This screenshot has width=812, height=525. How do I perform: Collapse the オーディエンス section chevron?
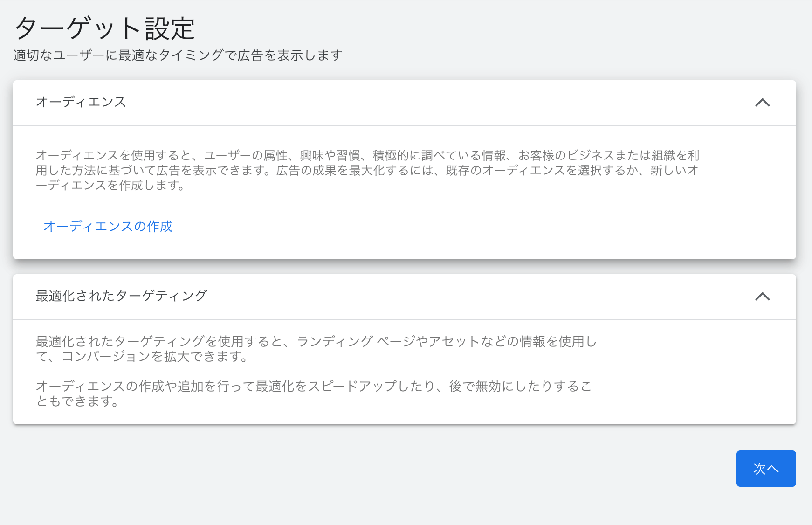[763, 103]
